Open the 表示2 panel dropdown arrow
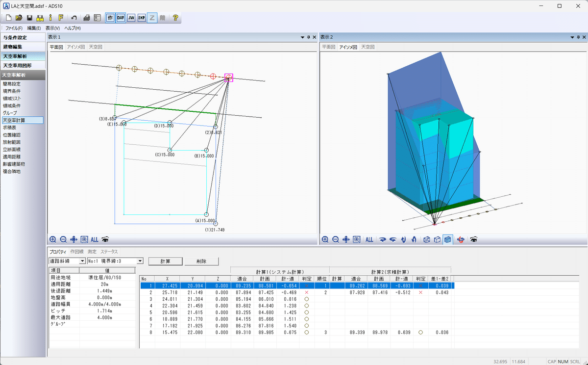Viewport: 588px width, 365px height. (x=572, y=37)
